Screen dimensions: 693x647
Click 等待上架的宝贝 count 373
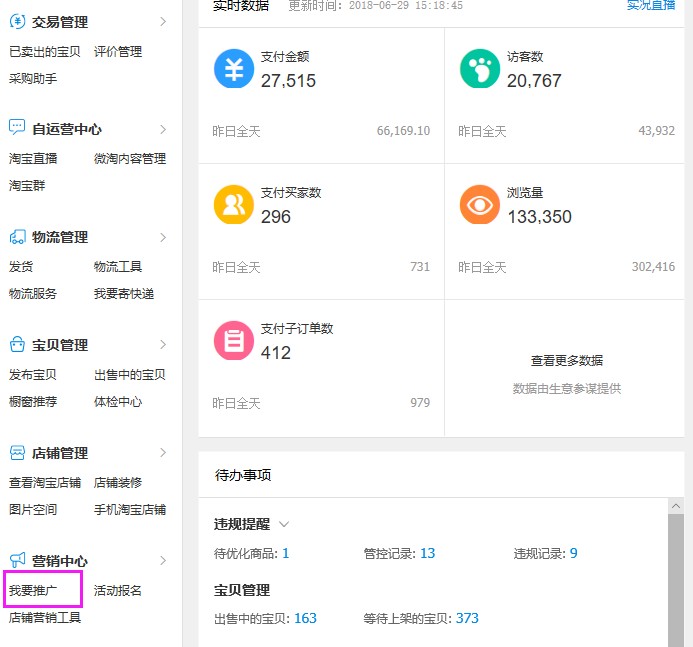point(467,618)
